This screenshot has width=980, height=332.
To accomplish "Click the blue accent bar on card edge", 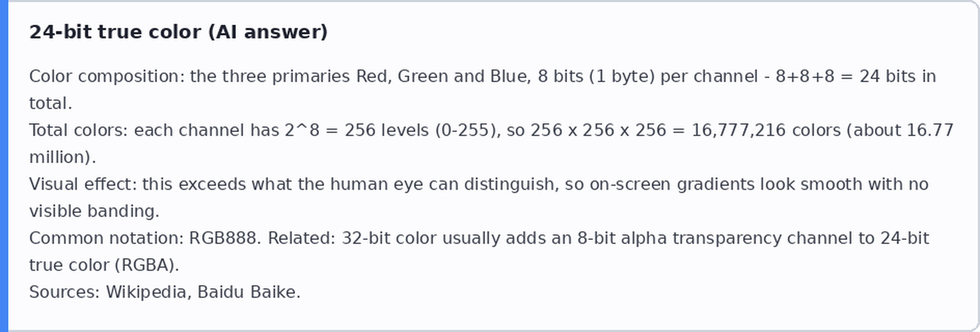I will point(4,166).
